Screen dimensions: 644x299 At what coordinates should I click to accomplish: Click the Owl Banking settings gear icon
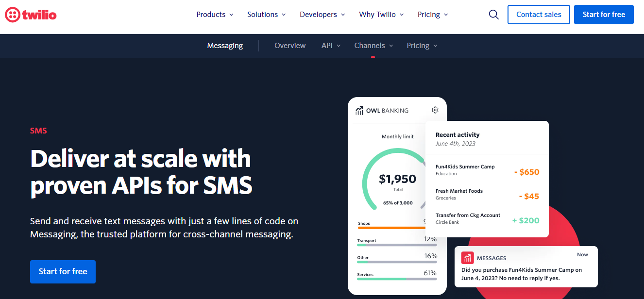pos(435,110)
